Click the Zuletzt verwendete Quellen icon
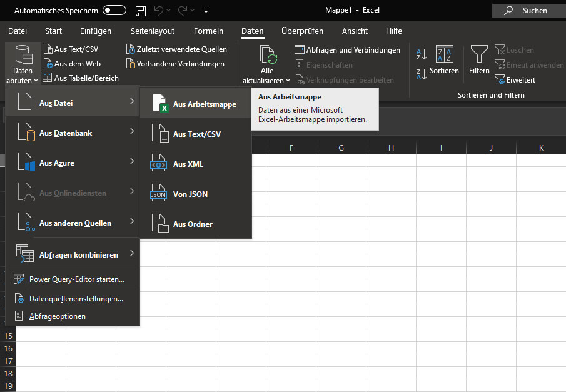 click(x=130, y=49)
